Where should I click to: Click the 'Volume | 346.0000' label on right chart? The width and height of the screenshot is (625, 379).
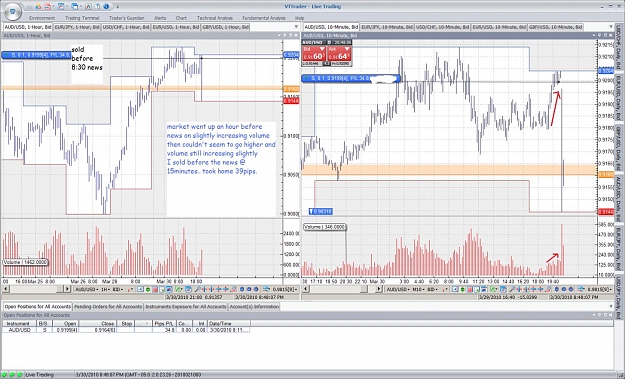click(x=325, y=227)
